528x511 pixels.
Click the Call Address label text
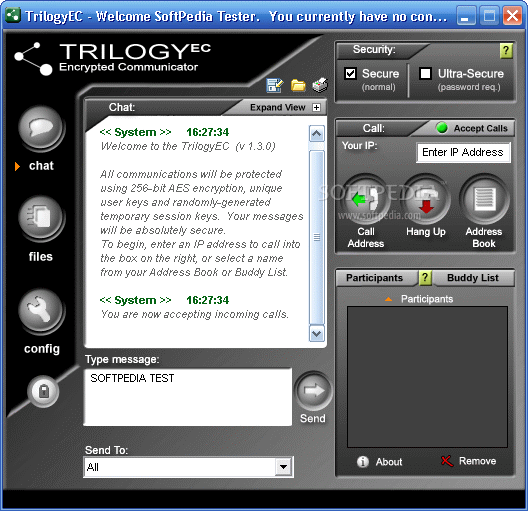pos(366,237)
